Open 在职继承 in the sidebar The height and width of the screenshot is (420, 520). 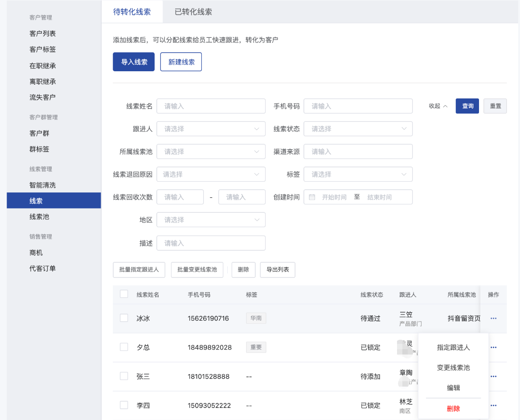click(x=42, y=65)
